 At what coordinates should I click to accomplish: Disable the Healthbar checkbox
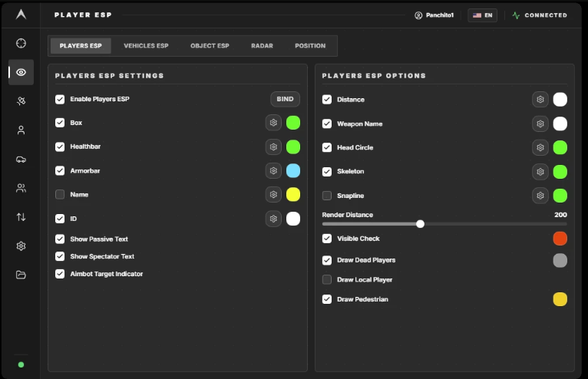point(60,147)
